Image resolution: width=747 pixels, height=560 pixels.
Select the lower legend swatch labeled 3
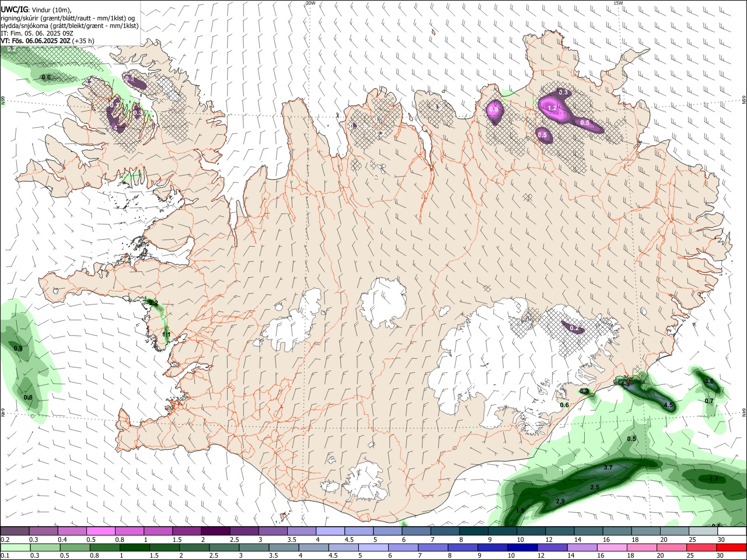click(x=254, y=548)
